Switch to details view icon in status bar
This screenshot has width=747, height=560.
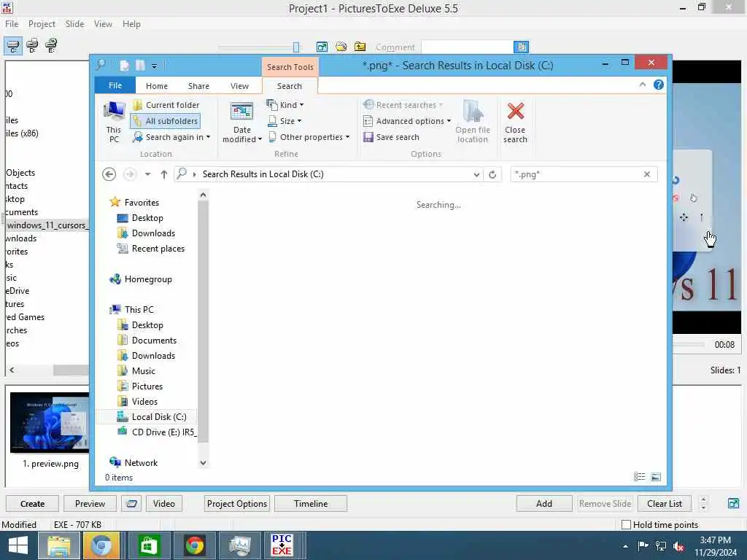pyautogui.click(x=639, y=477)
